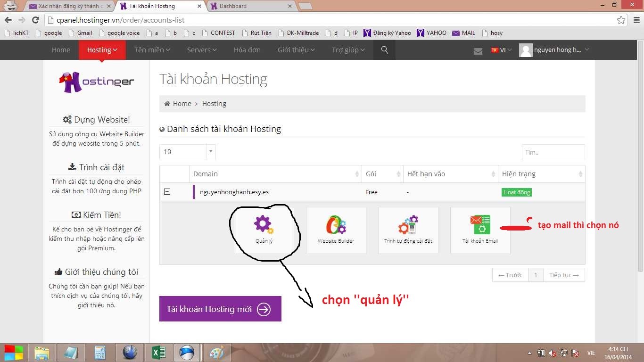Open Windows Start button

(x=14, y=352)
